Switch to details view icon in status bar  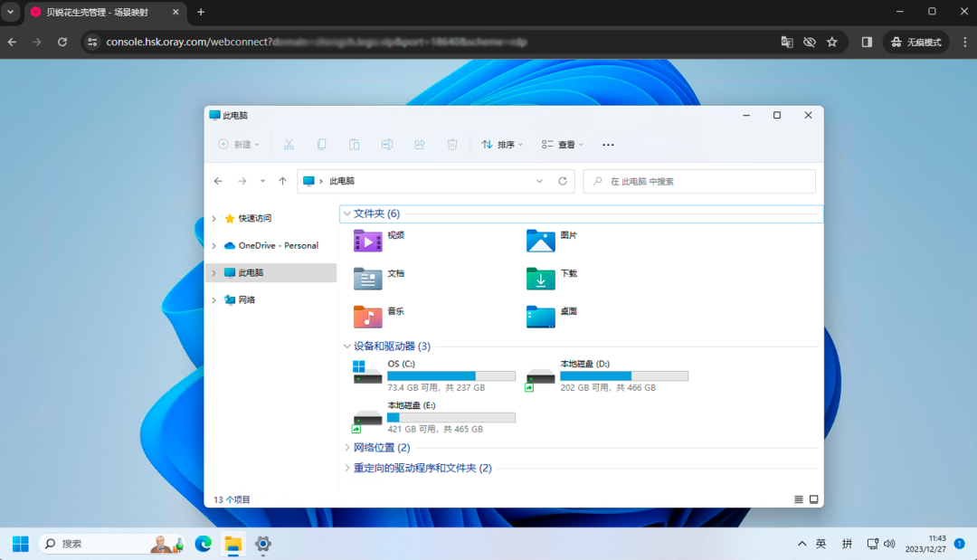tap(799, 499)
